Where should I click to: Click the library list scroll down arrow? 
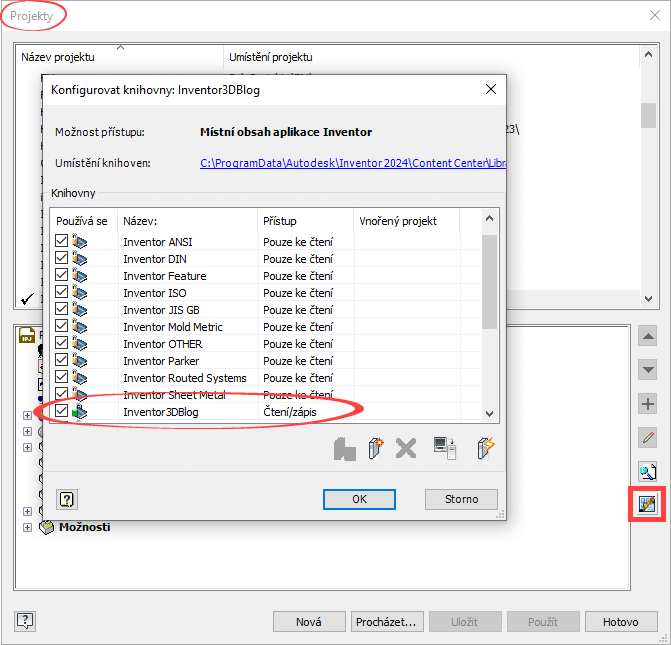click(x=490, y=413)
